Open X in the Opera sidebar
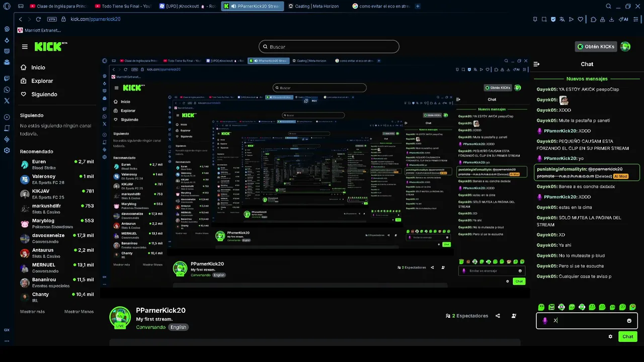 (7, 101)
